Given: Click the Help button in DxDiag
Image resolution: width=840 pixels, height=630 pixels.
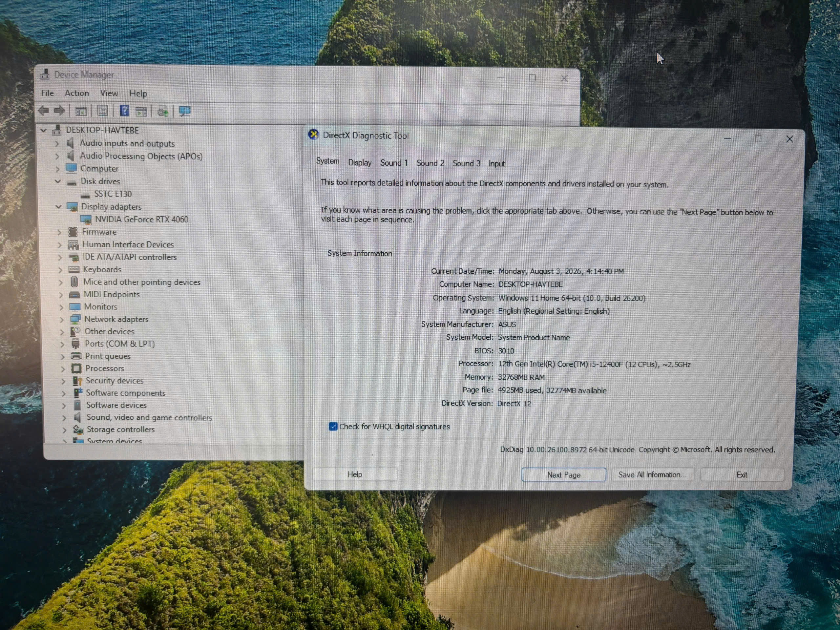Looking at the screenshot, I should [x=355, y=474].
